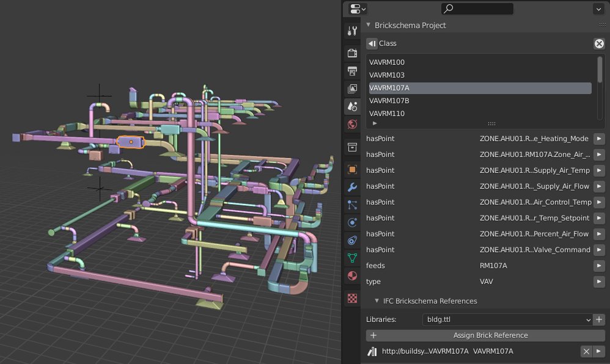610x364 pixels.
Task: Follow the Supply_Air_Flow point arrow
Action: pyautogui.click(x=599, y=187)
